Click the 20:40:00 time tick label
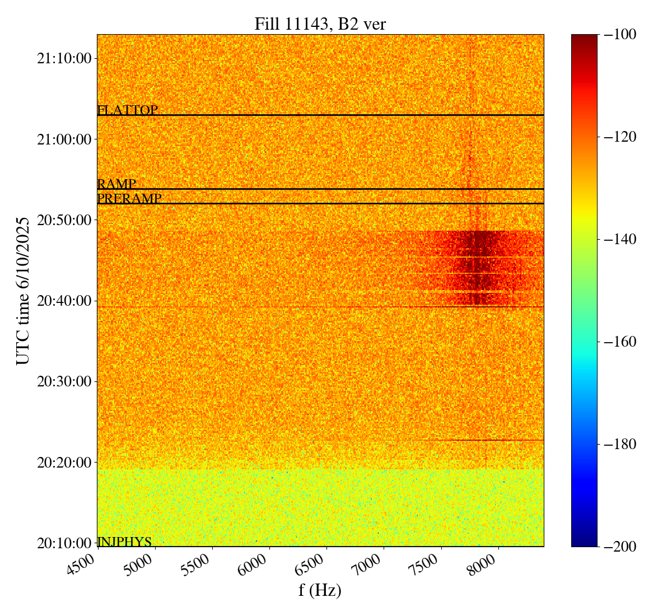Image resolution: width=672 pixels, height=616 pixels. [64, 301]
